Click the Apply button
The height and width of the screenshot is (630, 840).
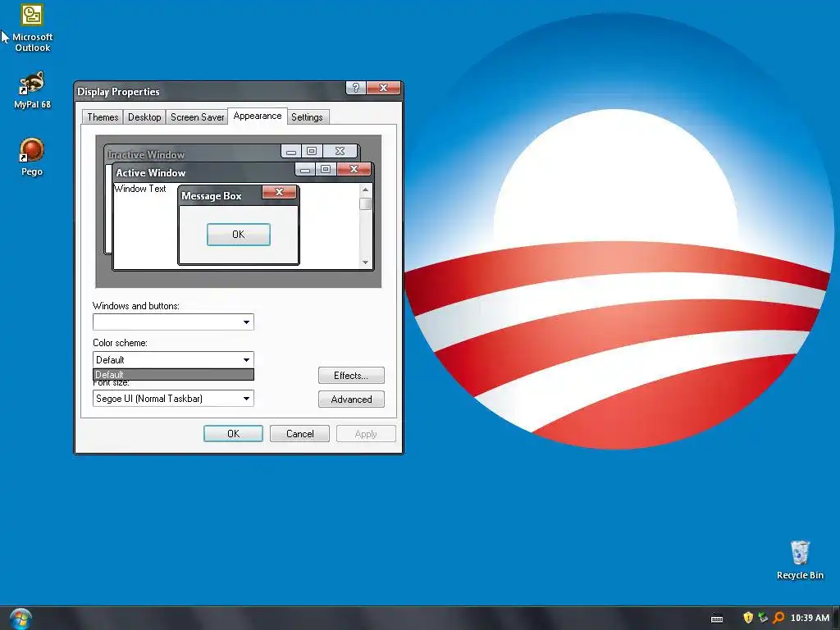coord(366,434)
